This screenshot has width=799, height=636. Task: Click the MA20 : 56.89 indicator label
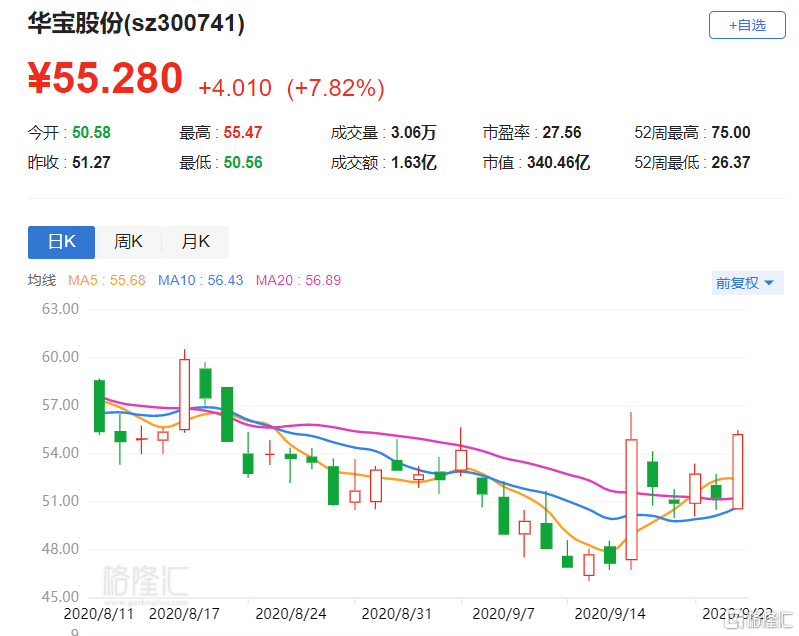[298, 280]
